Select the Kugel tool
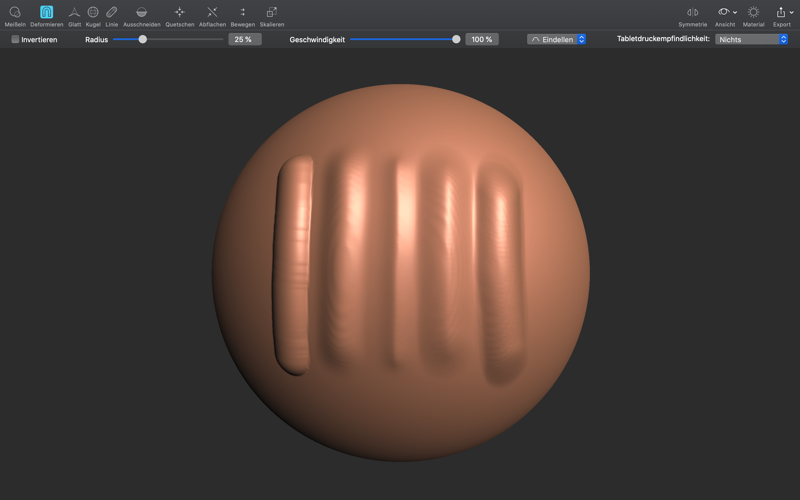This screenshot has height=500, width=800. (93, 13)
